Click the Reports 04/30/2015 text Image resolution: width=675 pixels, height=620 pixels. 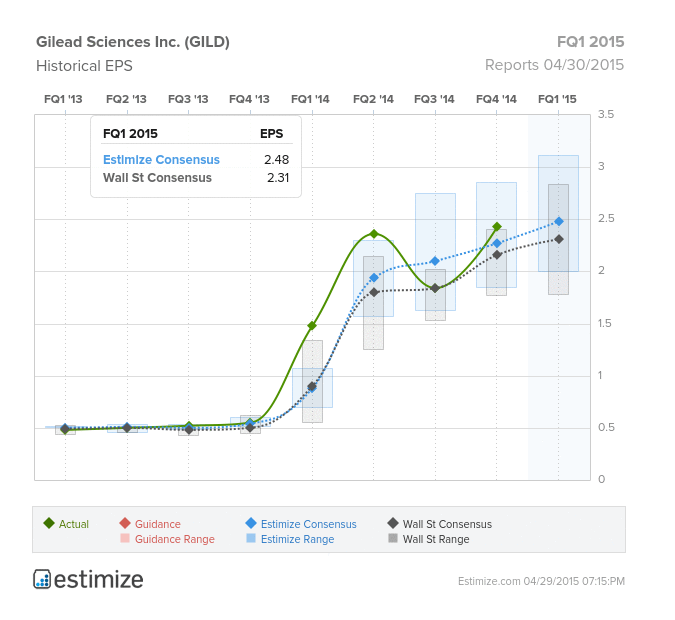pos(554,65)
